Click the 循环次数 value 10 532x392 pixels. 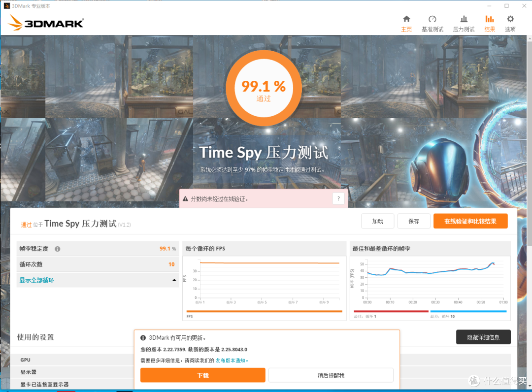pyautogui.click(x=171, y=264)
